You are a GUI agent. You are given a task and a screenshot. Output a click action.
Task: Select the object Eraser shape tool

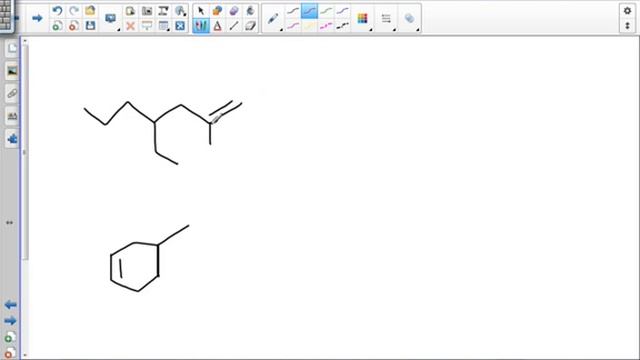250,26
